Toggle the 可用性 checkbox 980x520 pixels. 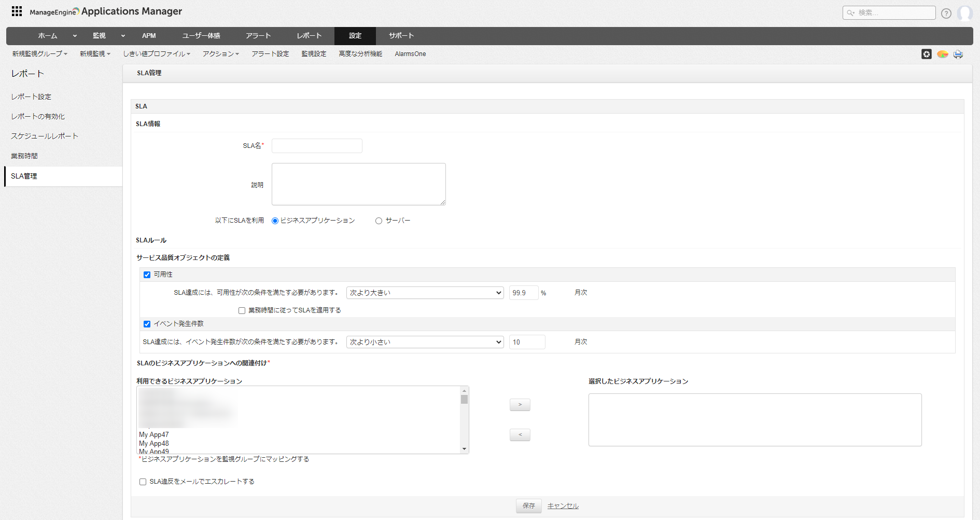(x=147, y=275)
